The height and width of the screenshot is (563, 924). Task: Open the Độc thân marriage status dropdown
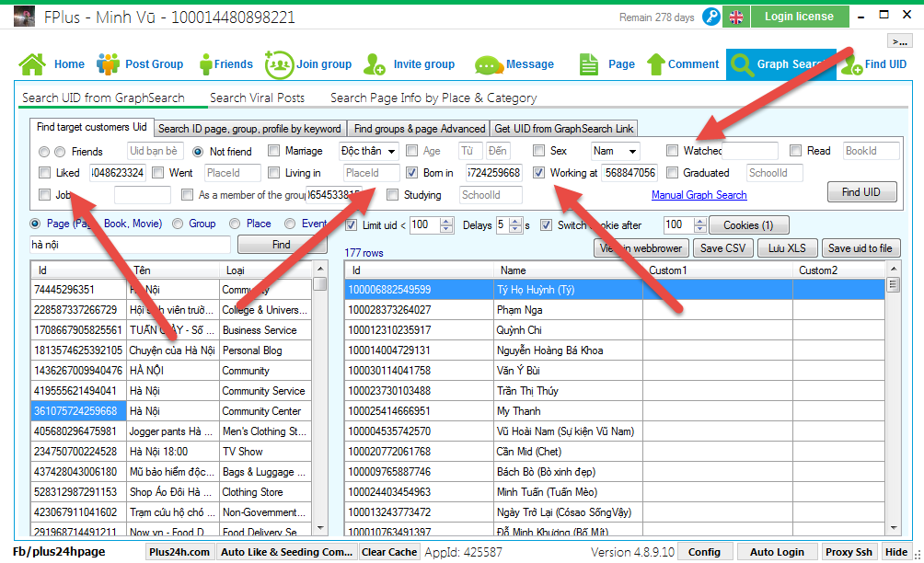click(x=369, y=152)
